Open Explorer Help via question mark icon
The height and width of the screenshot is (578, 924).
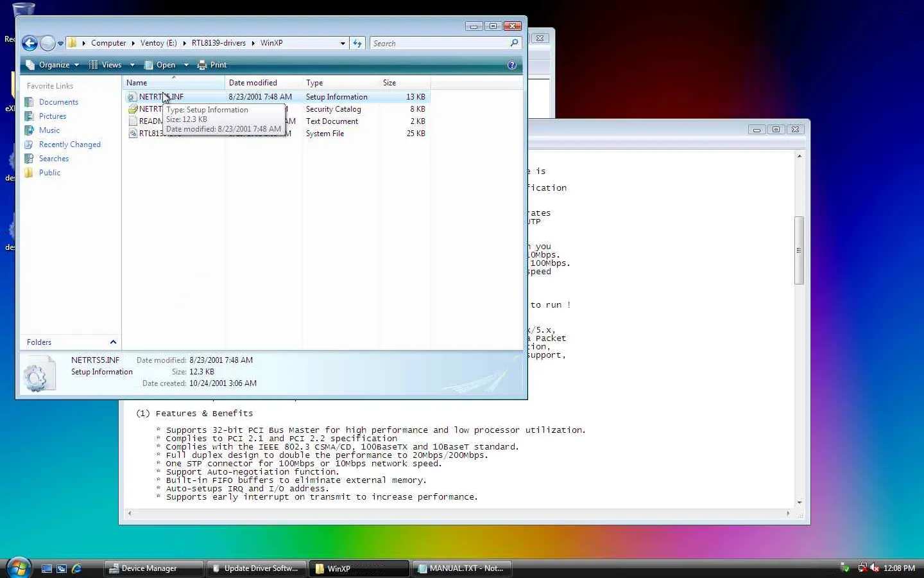pyautogui.click(x=512, y=65)
